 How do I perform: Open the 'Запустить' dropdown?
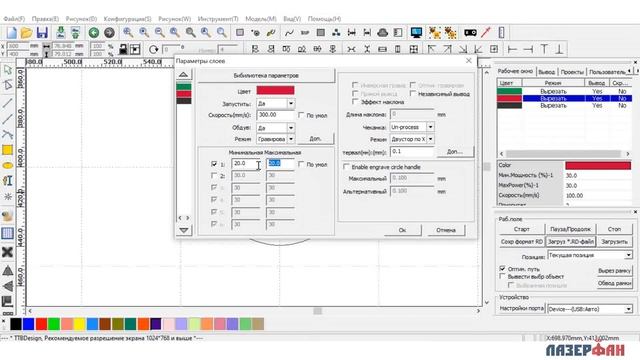(291, 104)
